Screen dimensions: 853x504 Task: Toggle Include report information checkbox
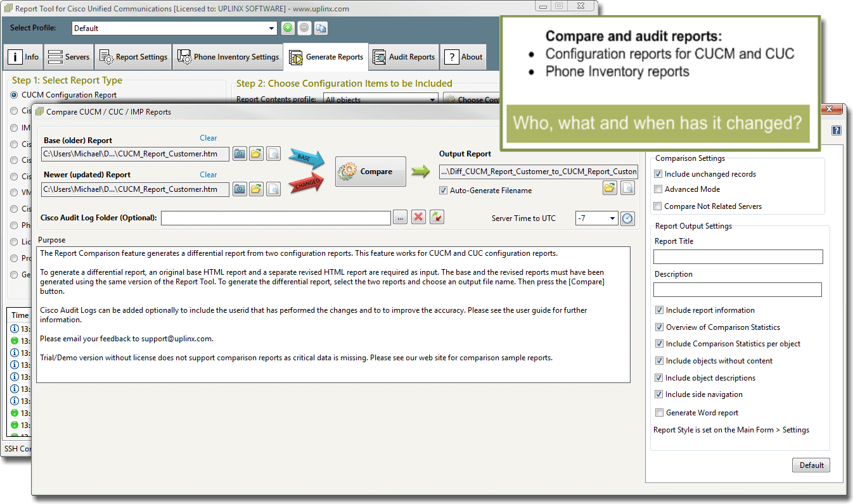click(660, 310)
